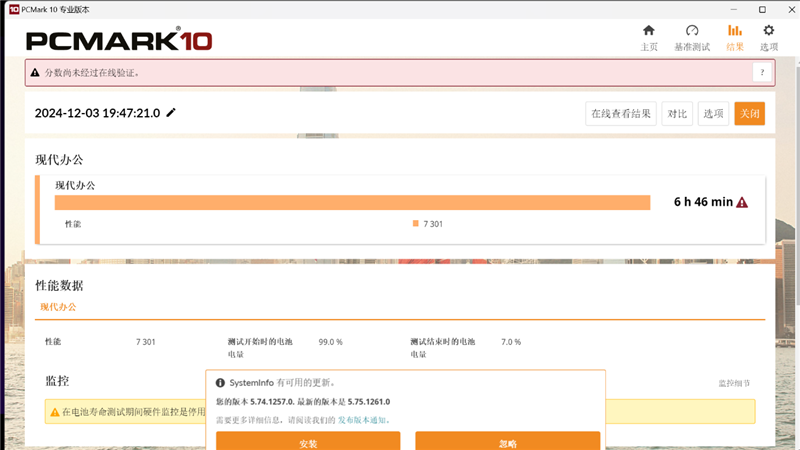
Task: Click the yellow warning icon in 监控 notice
Action: (x=55, y=412)
